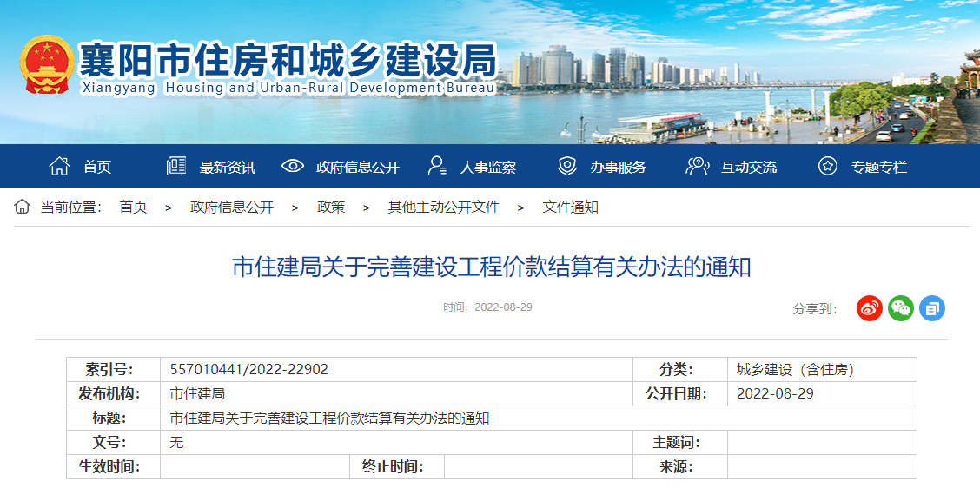Screen dimensions: 980x488
Task: Click the eye icon for 政府信息公开
Action: tap(293, 166)
